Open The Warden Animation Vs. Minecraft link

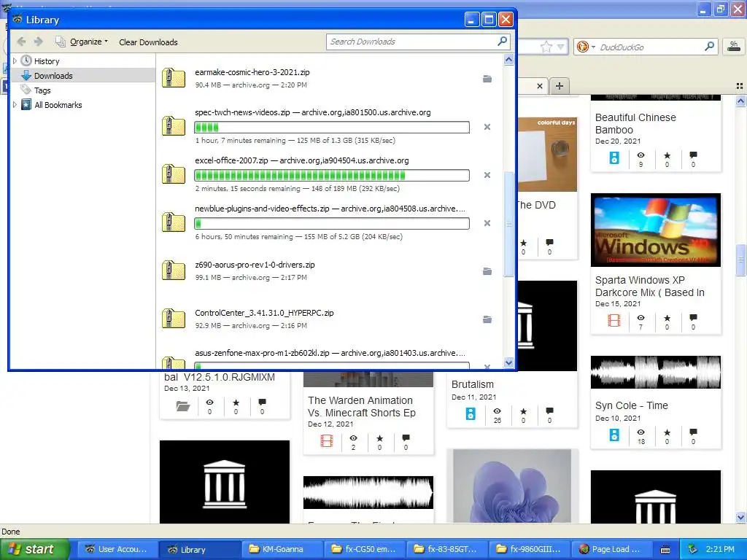coord(362,407)
